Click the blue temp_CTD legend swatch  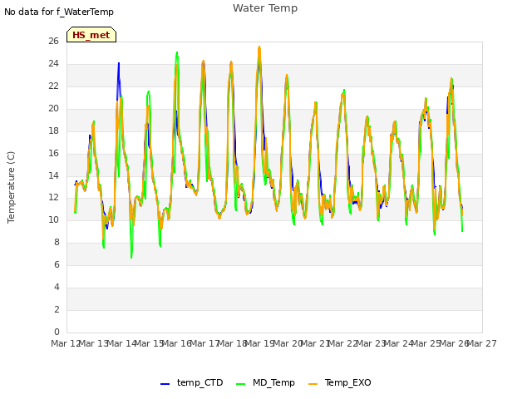coord(165,384)
